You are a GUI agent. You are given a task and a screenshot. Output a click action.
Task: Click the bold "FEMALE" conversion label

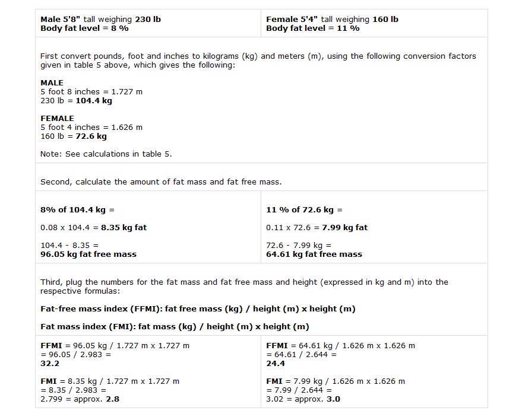tap(57, 119)
